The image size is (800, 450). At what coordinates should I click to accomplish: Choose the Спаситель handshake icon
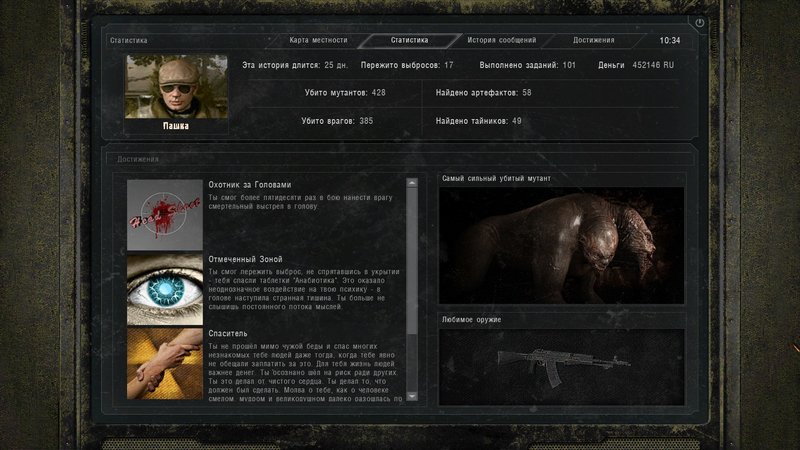click(165, 362)
